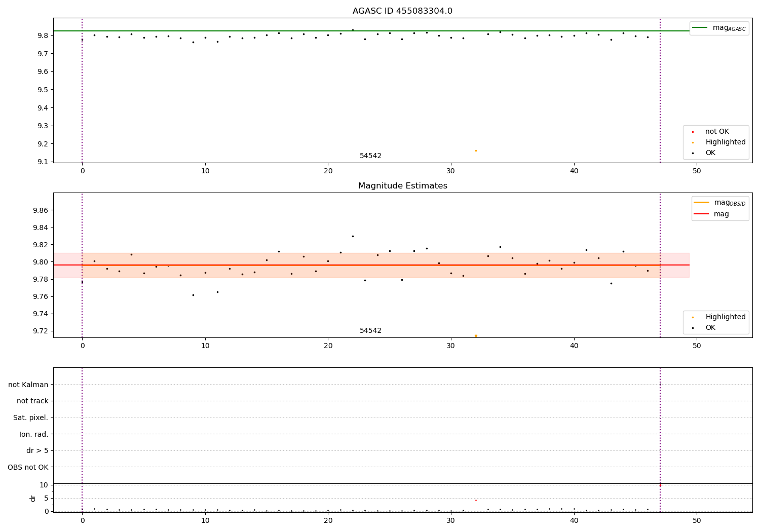Screen dimensions: 760x532
Task: Click the small red dr point near 32
Action: 476,500
